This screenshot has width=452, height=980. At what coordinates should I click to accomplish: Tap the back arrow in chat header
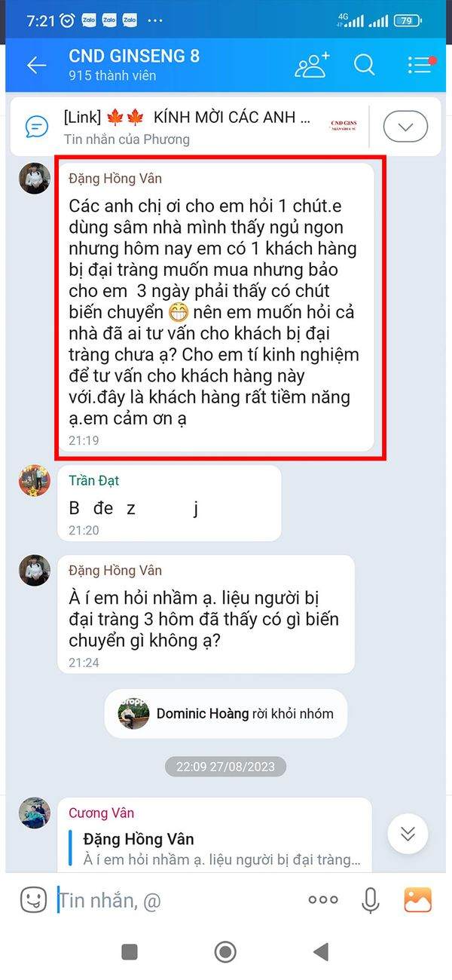[x=36, y=66]
